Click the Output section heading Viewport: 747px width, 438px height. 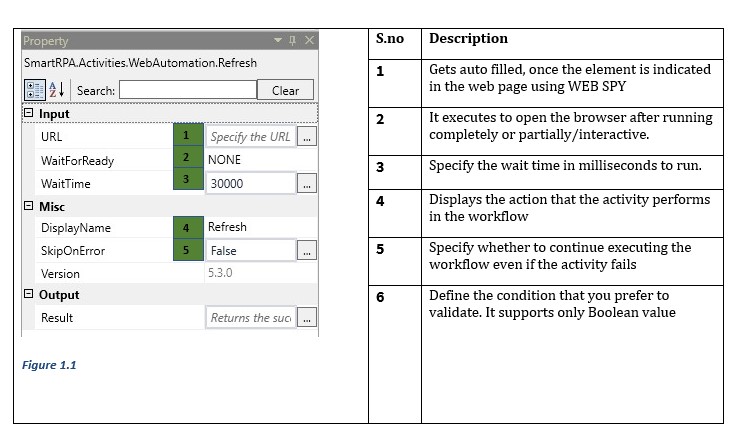(x=59, y=295)
